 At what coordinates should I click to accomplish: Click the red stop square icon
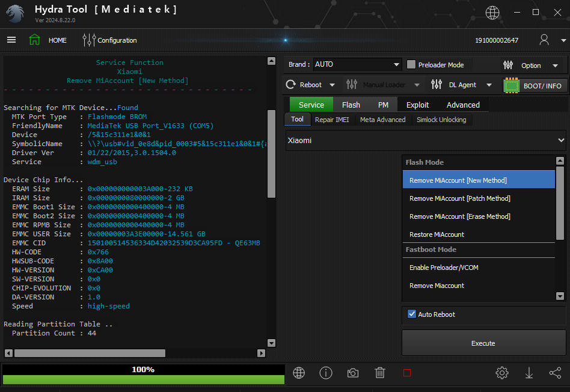pyautogui.click(x=407, y=373)
